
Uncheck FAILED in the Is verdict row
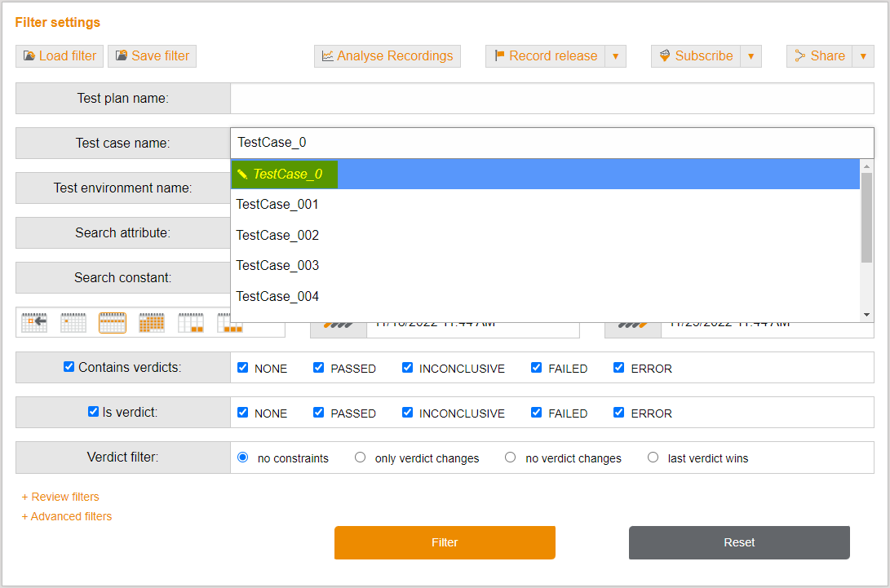coord(537,413)
